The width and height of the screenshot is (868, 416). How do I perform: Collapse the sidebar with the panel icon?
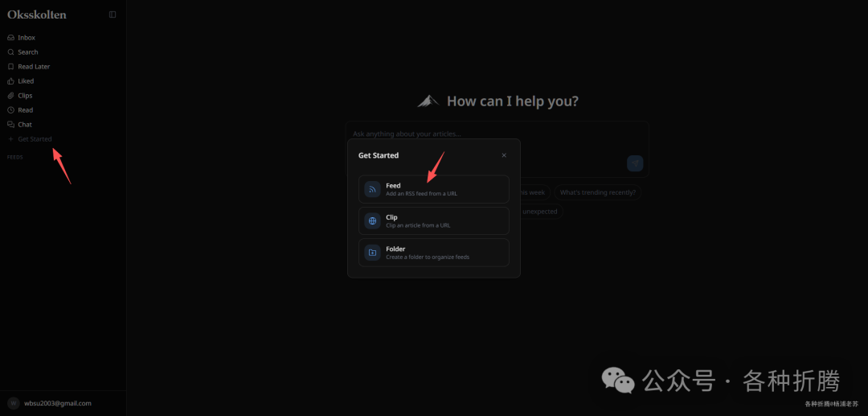(113, 14)
